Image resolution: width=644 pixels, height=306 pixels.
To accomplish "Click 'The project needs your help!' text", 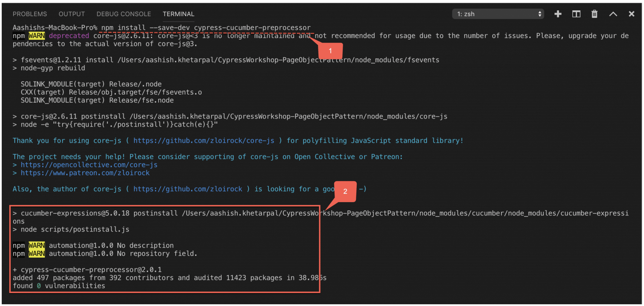I will click(69, 157).
